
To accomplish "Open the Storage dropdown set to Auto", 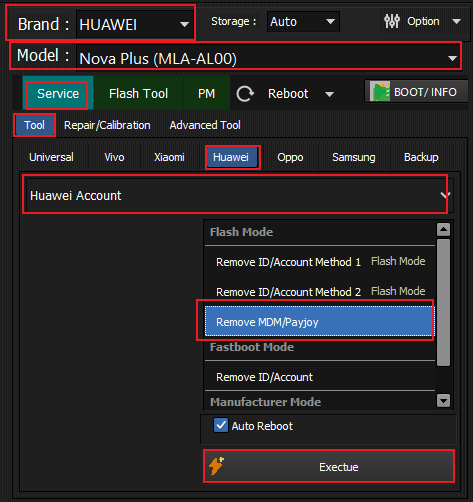I will point(303,22).
